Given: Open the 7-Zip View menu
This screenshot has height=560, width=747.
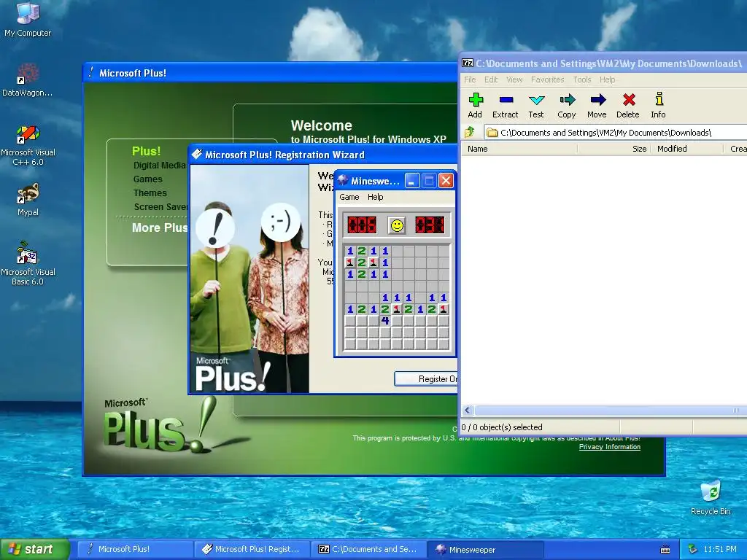Looking at the screenshot, I should pyautogui.click(x=514, y=79).
